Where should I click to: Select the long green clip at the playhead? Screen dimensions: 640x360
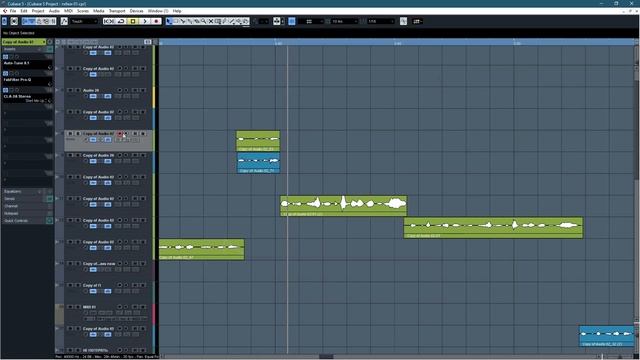[343, 206]
